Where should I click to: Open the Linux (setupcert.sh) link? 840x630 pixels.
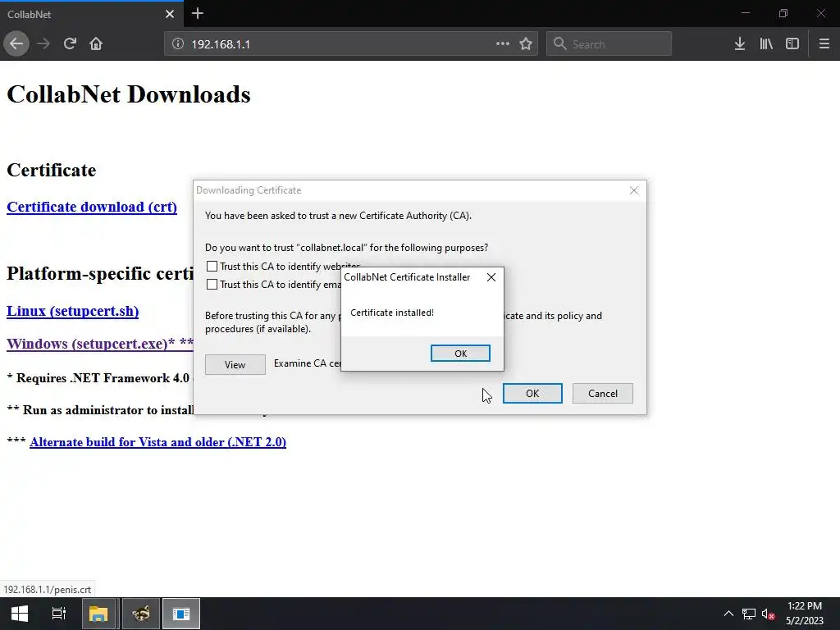coord(72,311)
